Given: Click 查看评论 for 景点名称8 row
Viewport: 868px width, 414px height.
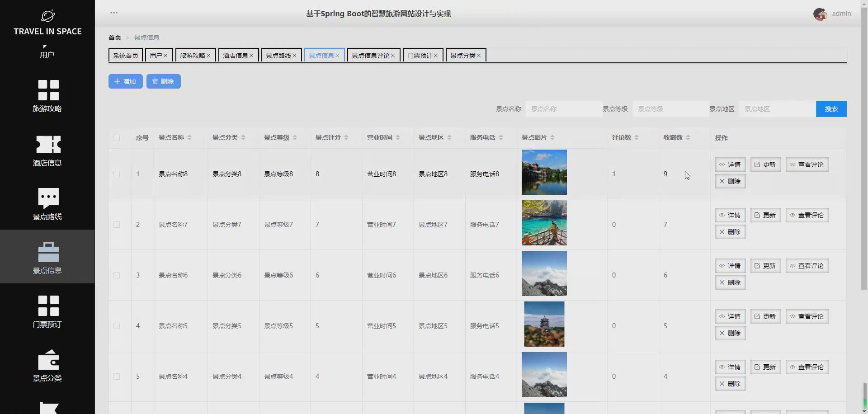Looking at the screenshot, I should pos(807,165).
